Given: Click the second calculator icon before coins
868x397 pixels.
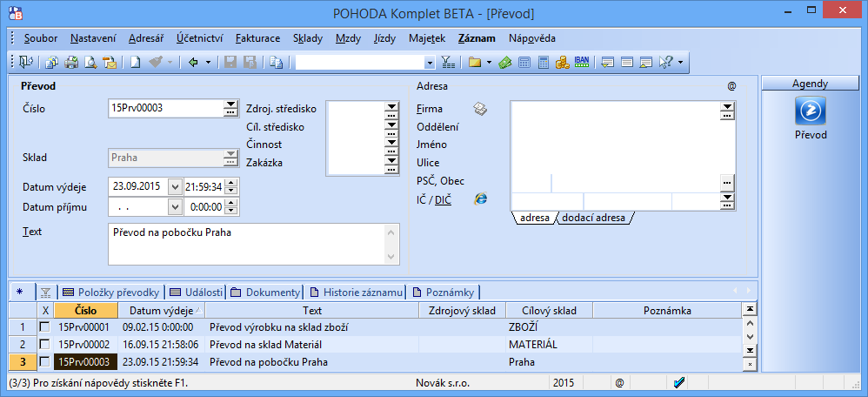Looking at the screenshot, I should click(544, 63).
